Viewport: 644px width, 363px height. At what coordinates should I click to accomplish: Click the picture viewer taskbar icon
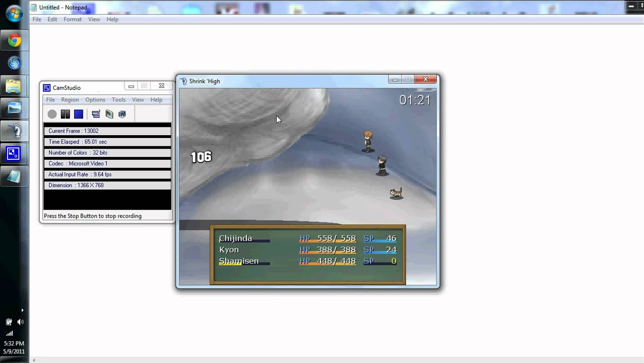(14, 108)
